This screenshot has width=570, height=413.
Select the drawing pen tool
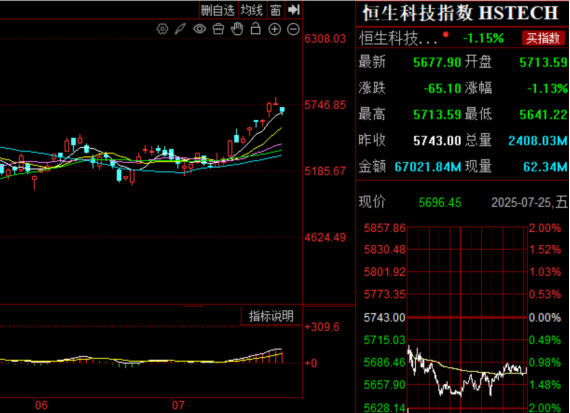(180, 29)
